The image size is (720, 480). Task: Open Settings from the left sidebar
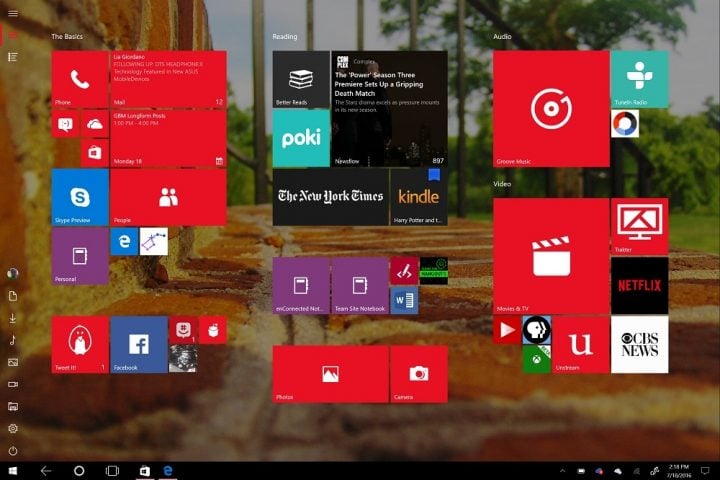pyautogui.click(x=13, y=428)
